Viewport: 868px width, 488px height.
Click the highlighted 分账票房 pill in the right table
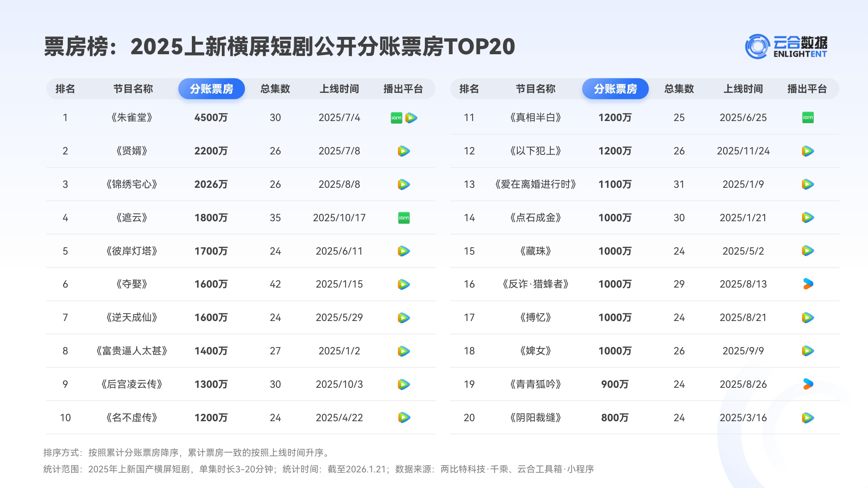pos(615,88)
